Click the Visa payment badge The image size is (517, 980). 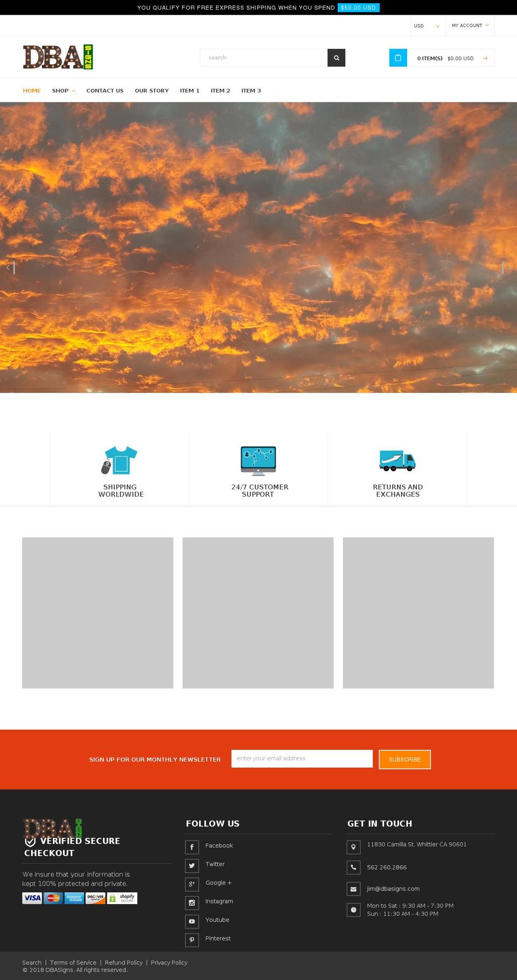pyautogui.click(x=32, y=898)
